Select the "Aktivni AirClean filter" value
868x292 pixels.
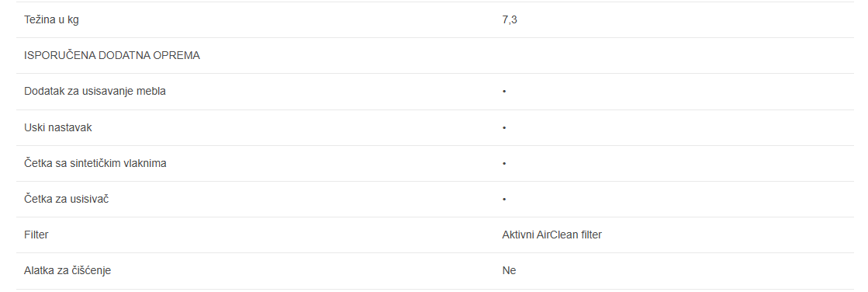pyautogui.click(x=552, y=235)
